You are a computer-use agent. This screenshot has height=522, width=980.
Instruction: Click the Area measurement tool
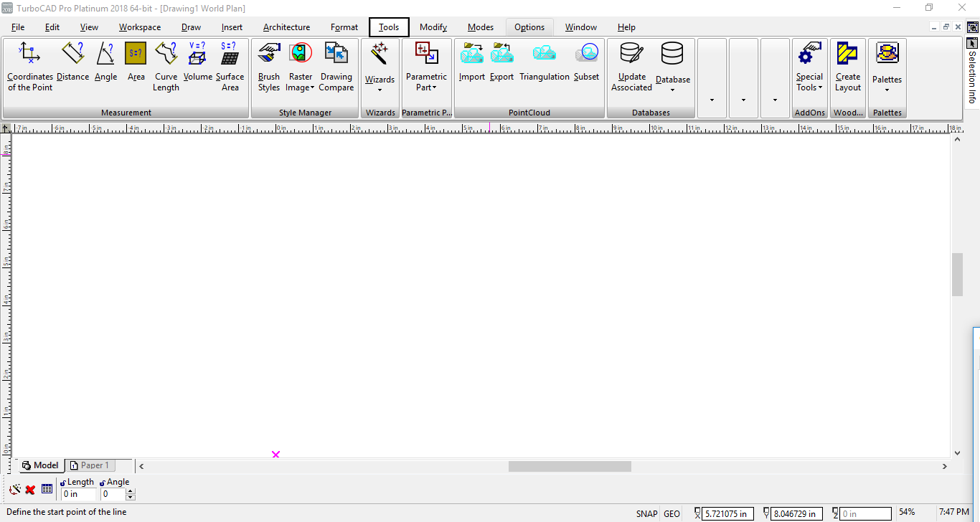tap(136, 62)
